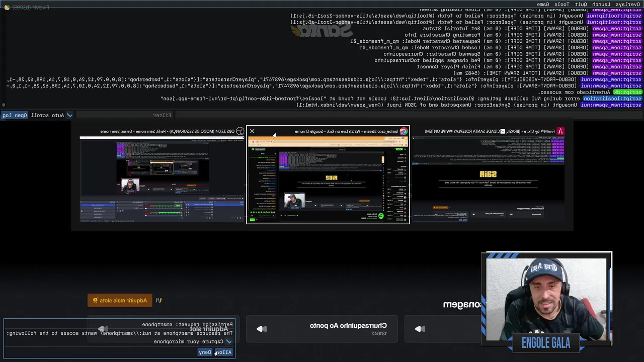Click the '1/1' slot counter text
This screenshot has width=644, height=362.
click(x=158, y=301)
